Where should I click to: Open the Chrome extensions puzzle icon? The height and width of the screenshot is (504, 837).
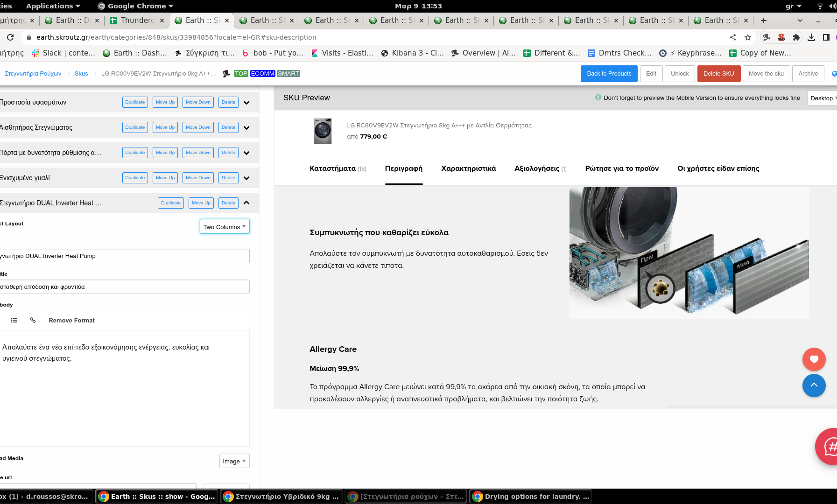click(x=796, y=37)
